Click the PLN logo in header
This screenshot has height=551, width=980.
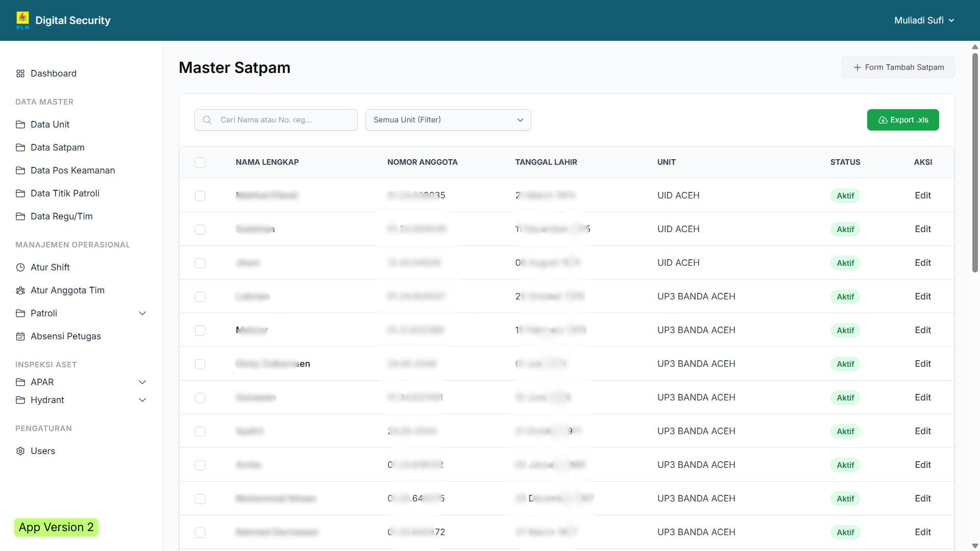[x=22, y=20]
